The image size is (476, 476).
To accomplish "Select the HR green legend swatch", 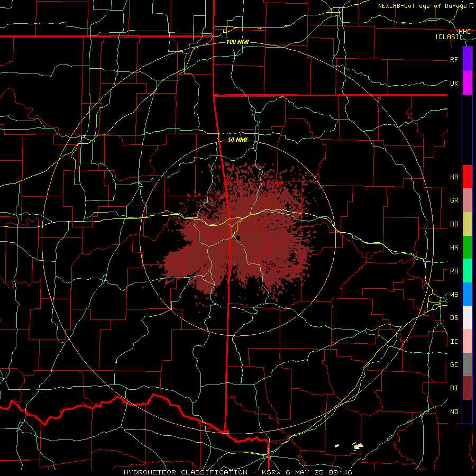I will 467,248.
